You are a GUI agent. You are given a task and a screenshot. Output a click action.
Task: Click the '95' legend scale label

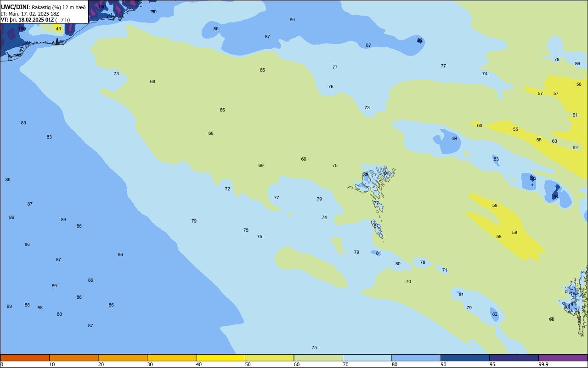click(x=492, y=364)
